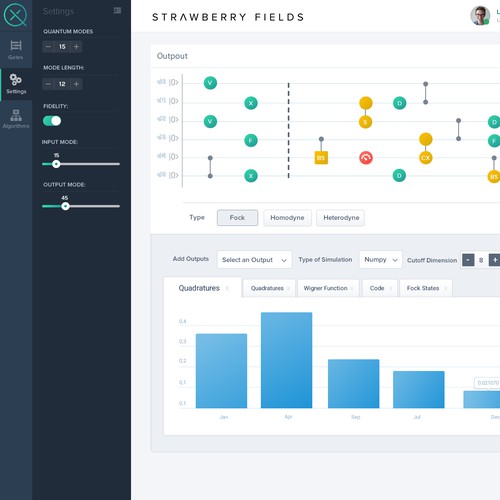Viewport: 500px width, 500px height.
Task: Click the Jan bar in the chart
Action: pos(221,371)
